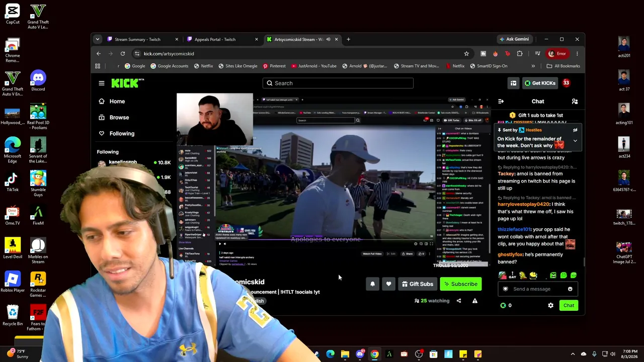Open the Recycle Bin

pyautogui.click(x=13, y=316)
